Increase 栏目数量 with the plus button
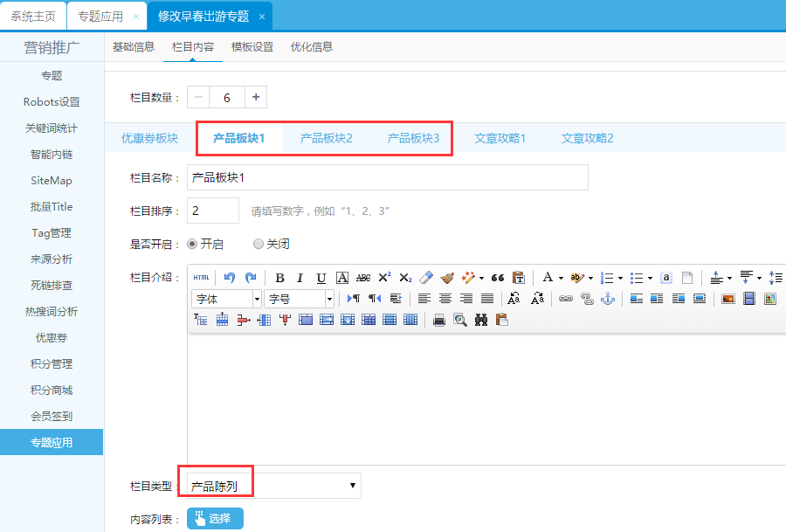Viewport: 786px width, 532px height. tap(255, 98)
